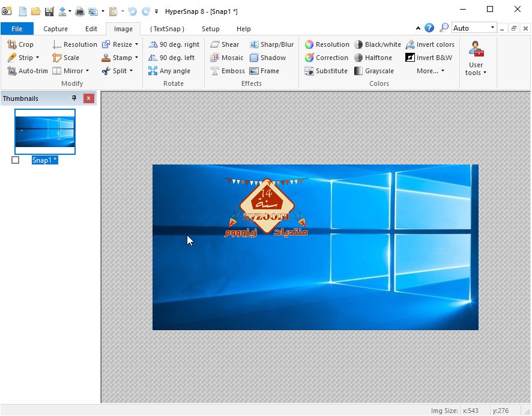Click the Snap1 * thumbnail label
Screen dimensions: 532x416
pos(45,160)
